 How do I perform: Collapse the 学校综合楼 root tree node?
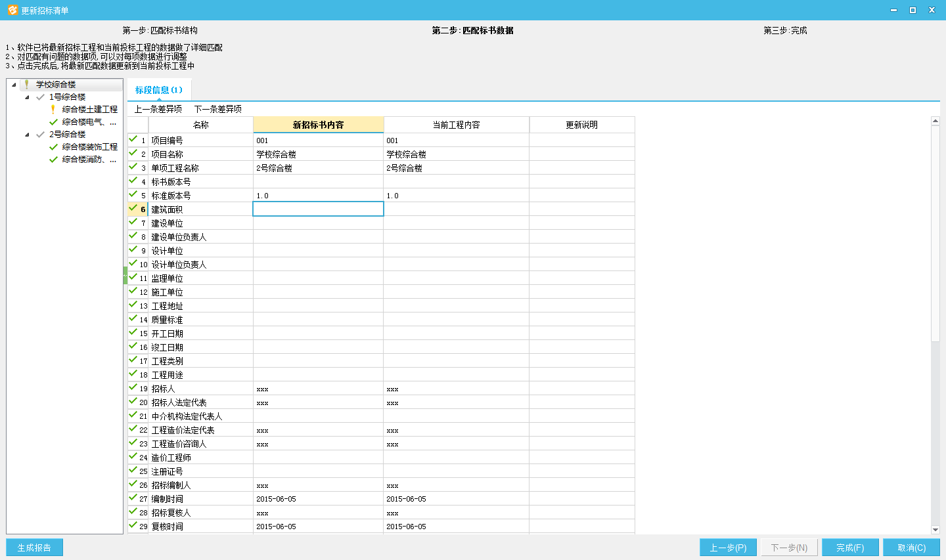pos(14,85)
